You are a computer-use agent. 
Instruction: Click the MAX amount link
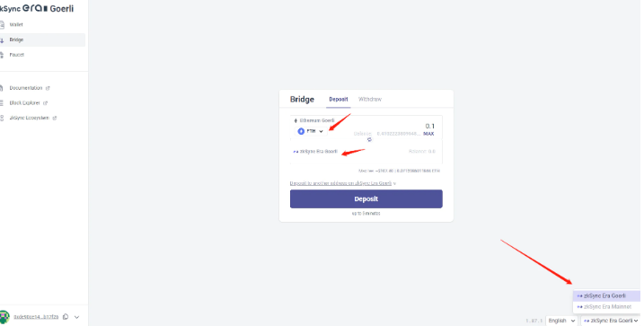click(428, 134)
